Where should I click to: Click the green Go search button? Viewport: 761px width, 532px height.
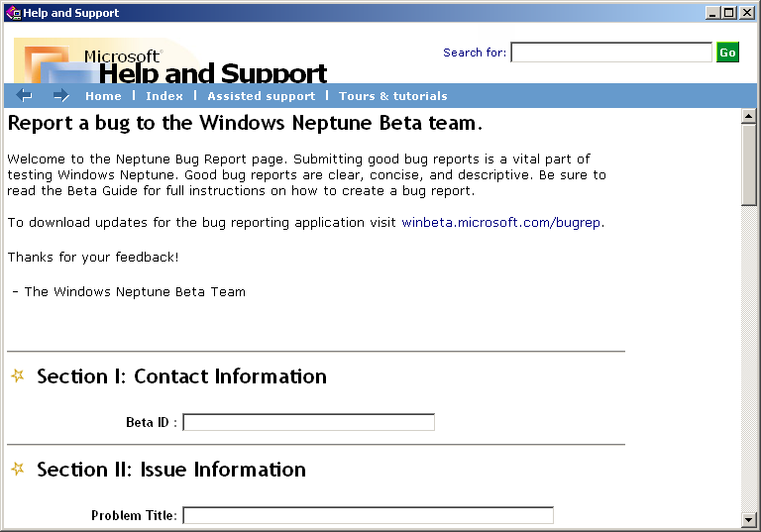tap(727, 53)
